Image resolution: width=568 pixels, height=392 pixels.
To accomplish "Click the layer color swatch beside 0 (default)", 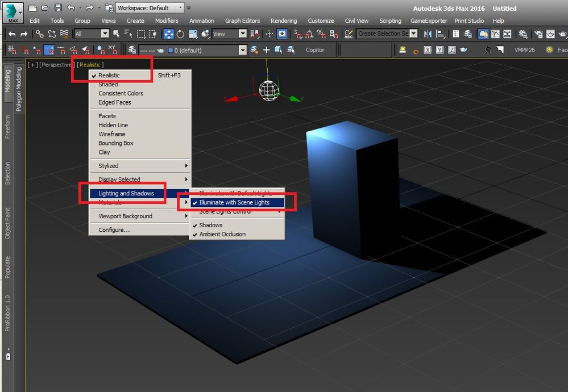I will point(170,51).
